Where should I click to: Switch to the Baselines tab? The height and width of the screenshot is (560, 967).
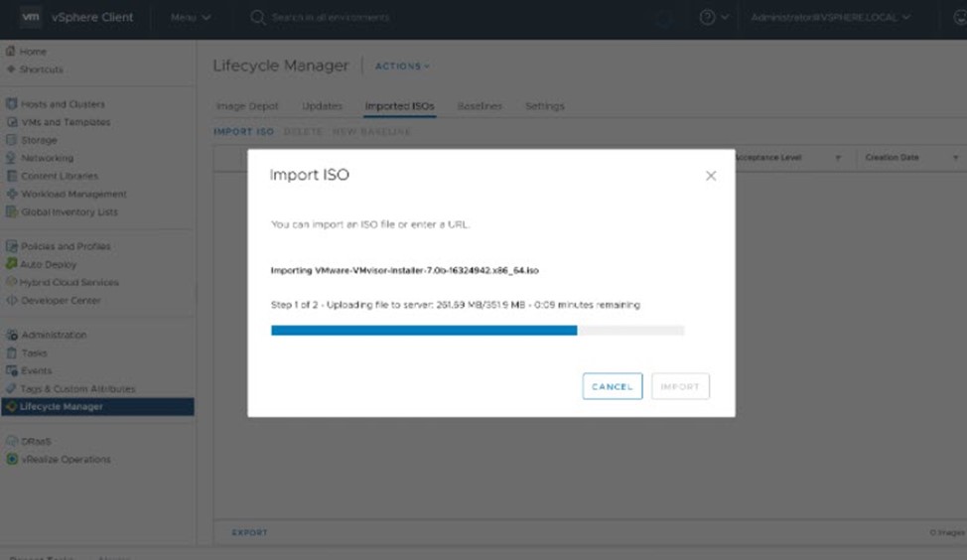[480, 106]
